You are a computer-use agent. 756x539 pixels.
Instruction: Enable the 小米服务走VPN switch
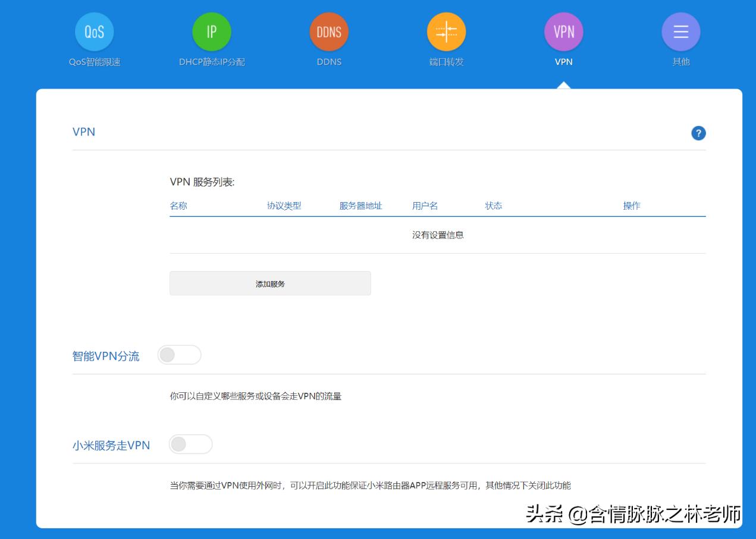(x=191, y=443)
